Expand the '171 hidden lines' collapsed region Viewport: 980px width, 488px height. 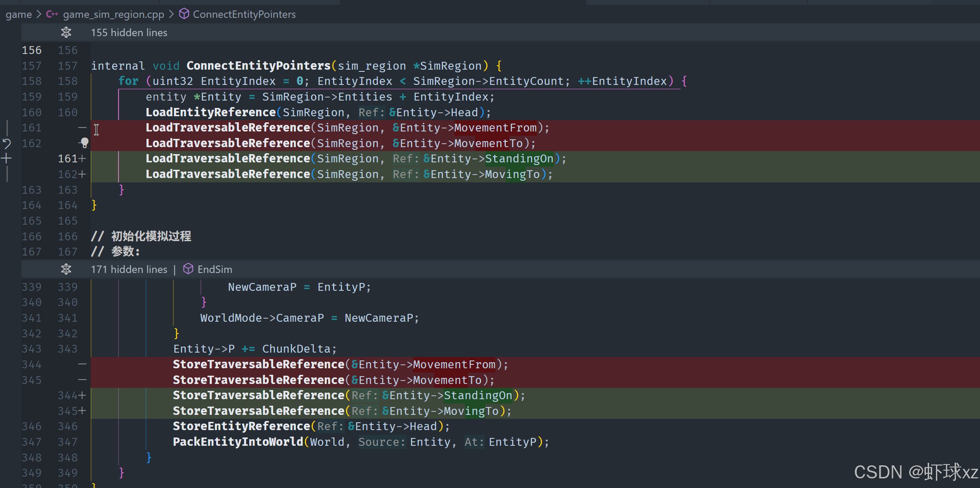(x=129, y=269)
